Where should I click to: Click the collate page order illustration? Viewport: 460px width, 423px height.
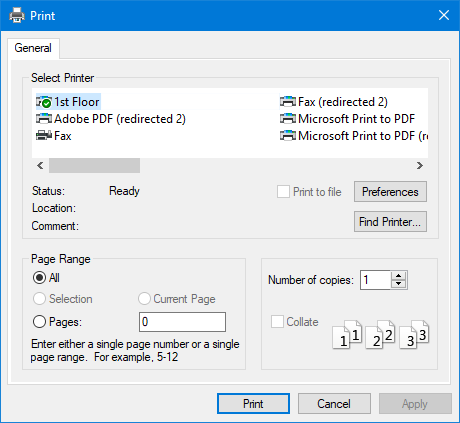[381, 334]
